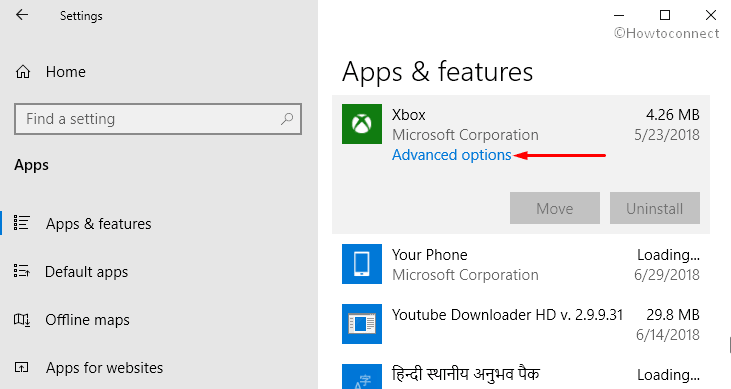Focus the Find a setting search box
This screenshot has width=731, height=389.
pos(158,119)
